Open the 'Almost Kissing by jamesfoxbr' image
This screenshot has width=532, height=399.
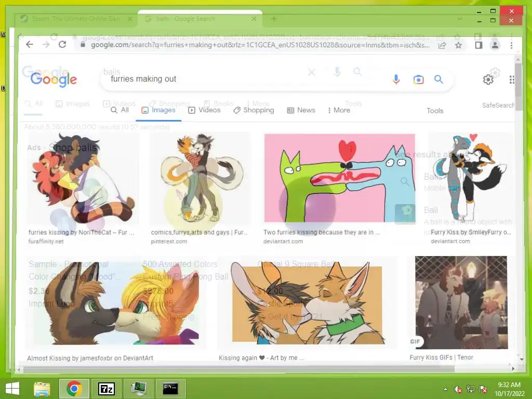(115, 303)
